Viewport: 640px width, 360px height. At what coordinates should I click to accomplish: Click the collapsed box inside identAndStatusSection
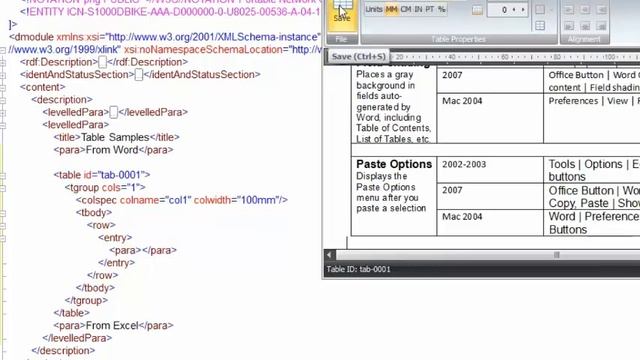[x=139, y=75]
